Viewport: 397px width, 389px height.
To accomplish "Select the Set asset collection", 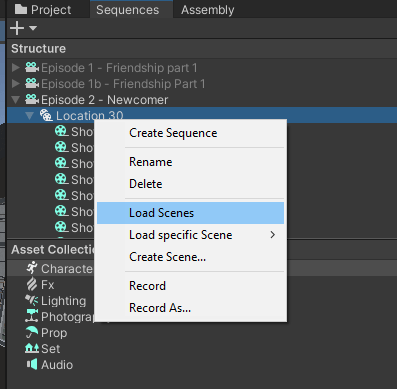I will (202, 349).
